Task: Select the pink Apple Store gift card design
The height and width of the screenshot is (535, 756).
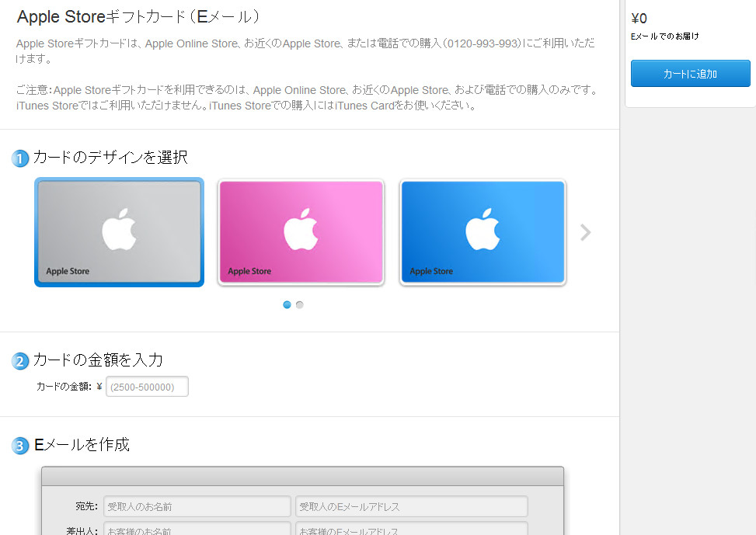Action: coord(301,232)
